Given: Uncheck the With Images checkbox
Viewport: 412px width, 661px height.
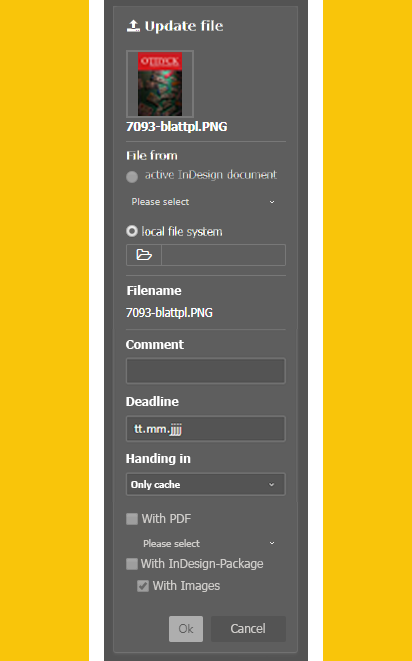Looking at the screenshot, I should 143,586.
